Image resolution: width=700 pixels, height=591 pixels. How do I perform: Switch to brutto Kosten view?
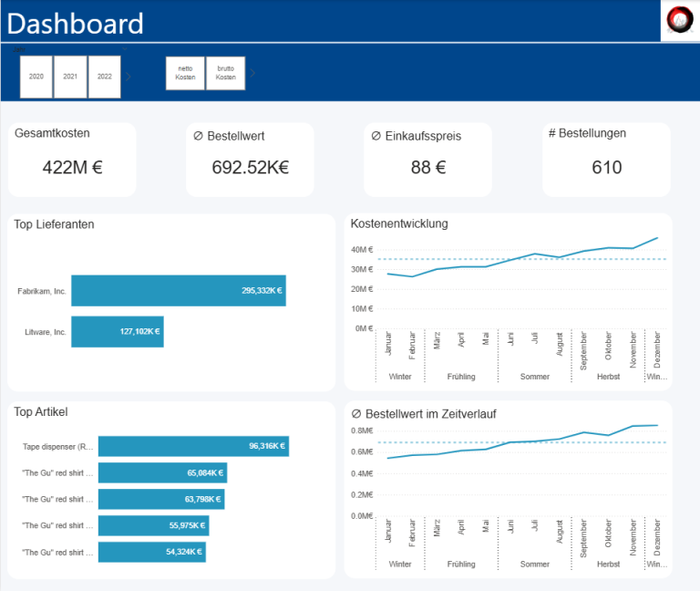(225, 73)
